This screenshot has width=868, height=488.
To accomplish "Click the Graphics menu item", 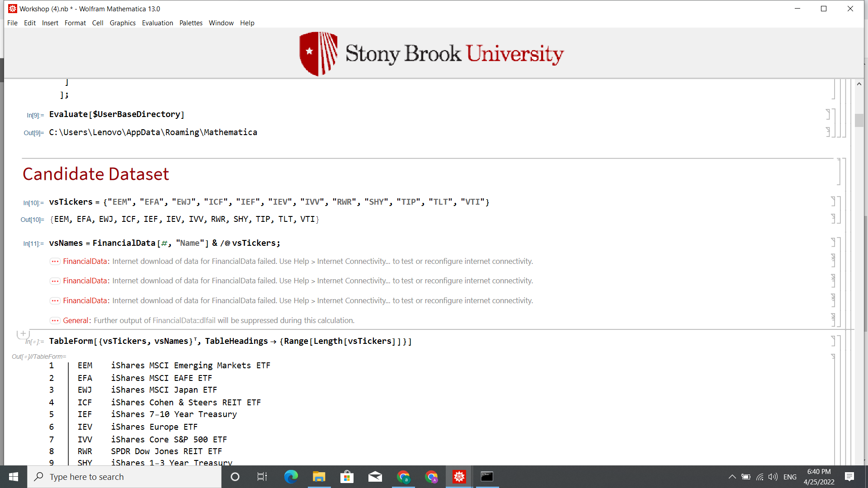I will click(122, 23).
